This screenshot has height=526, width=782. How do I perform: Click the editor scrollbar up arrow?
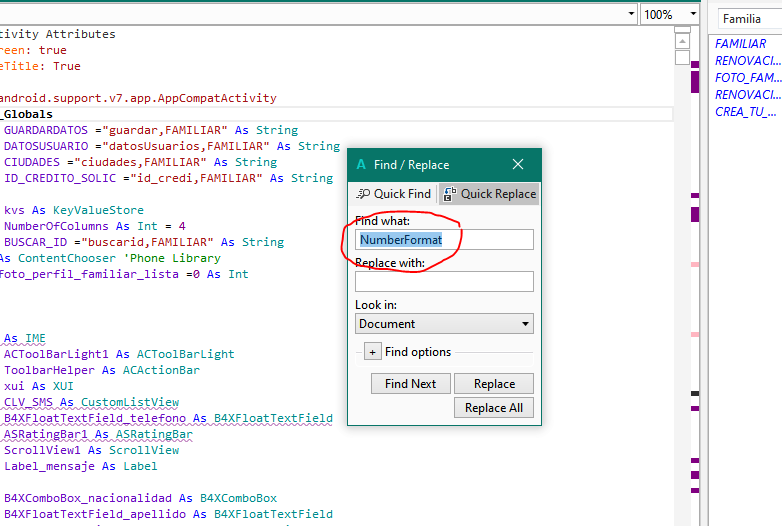pyautogui.click(x=682, y=41)
